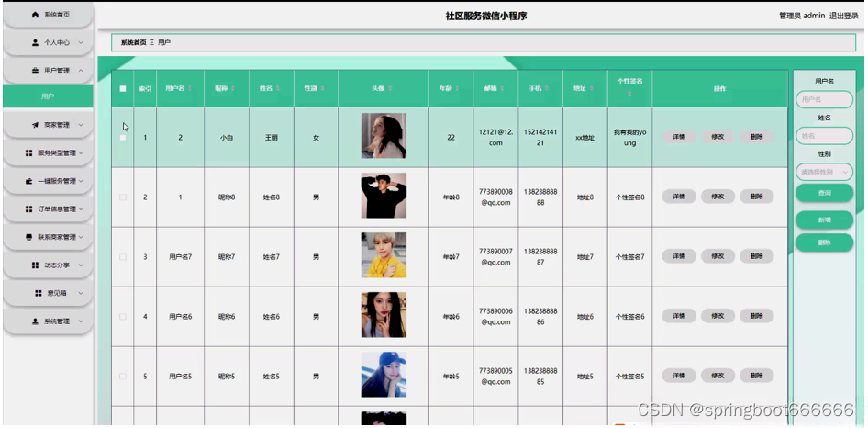Expand the 订单信息管理 menu chevron
868x428 pixels.
[81, 209]
